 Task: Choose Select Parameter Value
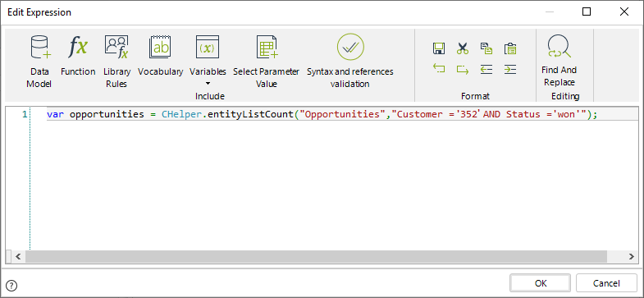pyautogui.click(x=266, y=62)
